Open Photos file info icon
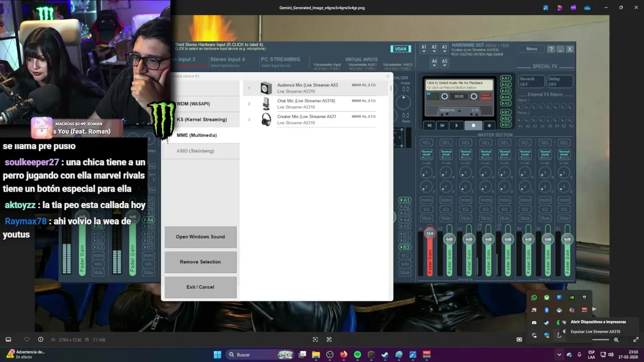Screen dimensions: 644x362 pos(41,340)
